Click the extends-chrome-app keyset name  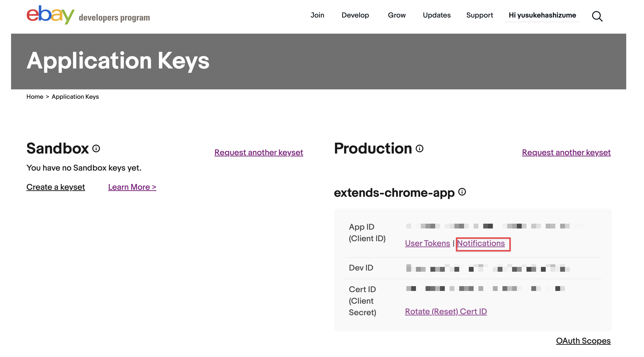click(x=394, y=192)
